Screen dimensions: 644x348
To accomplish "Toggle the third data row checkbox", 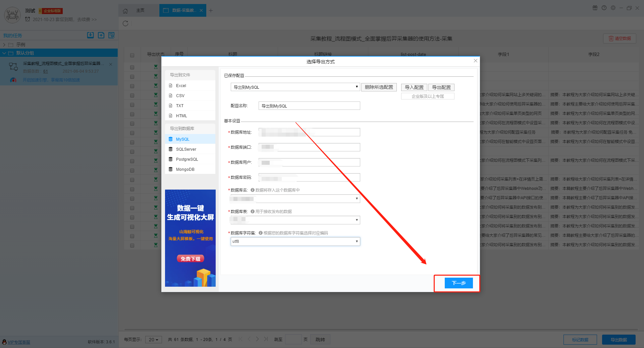I will click(132, 86).
